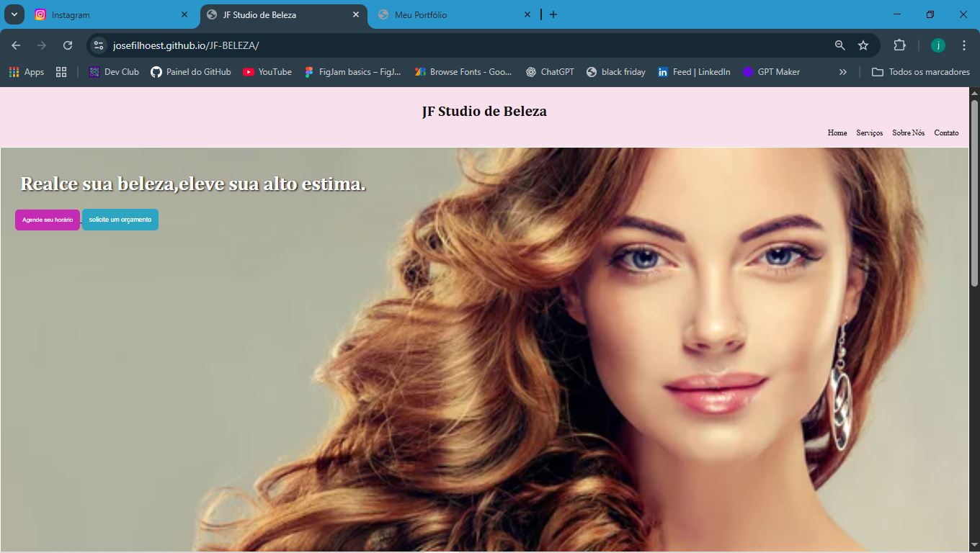Click the JF Studio de Beleza heading
Image resolution: width=980 pixels, height=553 pixels.
pyautogui.click(x=484, y=112)
